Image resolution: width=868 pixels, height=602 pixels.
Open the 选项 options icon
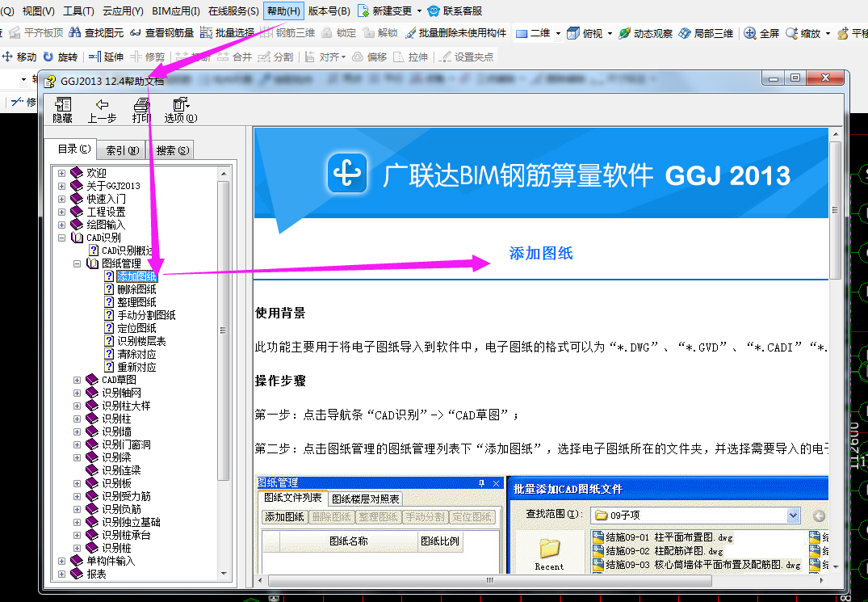coord(181,104)
